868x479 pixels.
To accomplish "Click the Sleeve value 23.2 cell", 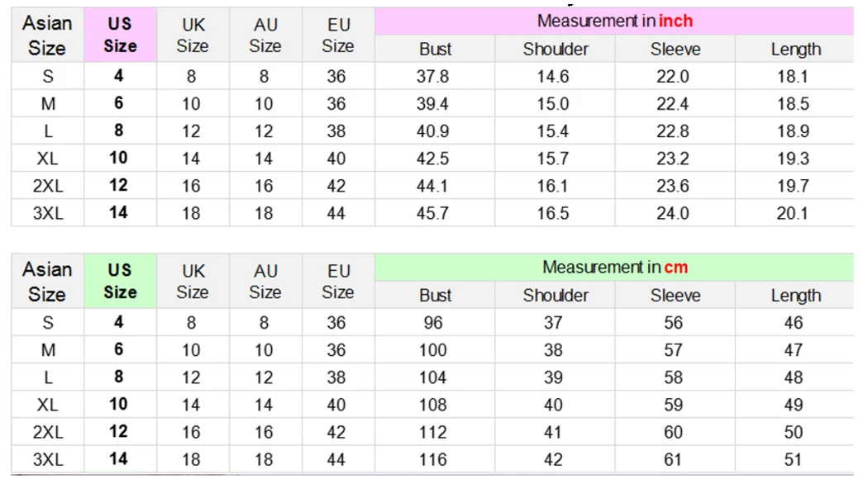I will (x=673, y=159).
